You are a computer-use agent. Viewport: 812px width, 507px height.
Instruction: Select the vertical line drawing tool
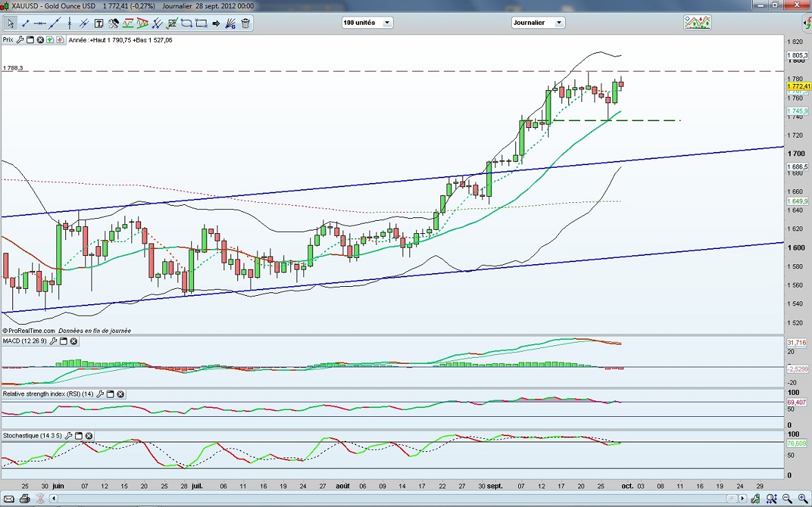pyautogui.click(x=69, y=23)
